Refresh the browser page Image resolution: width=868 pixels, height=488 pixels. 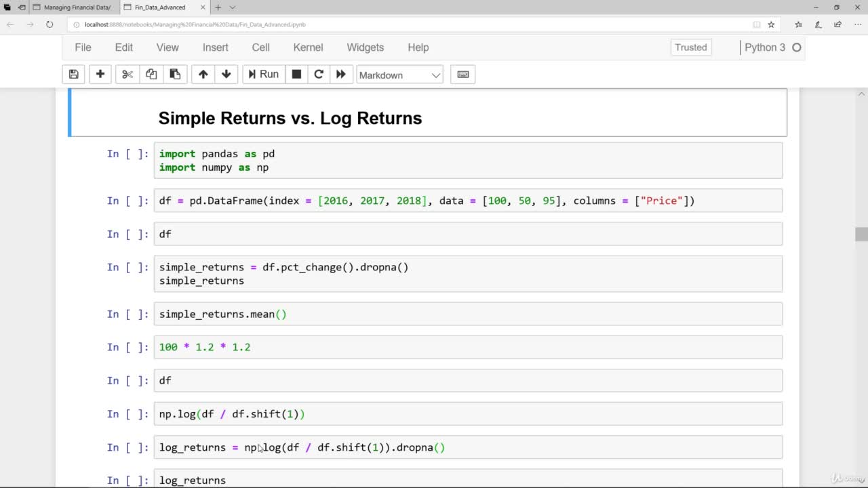coord(50,24)
